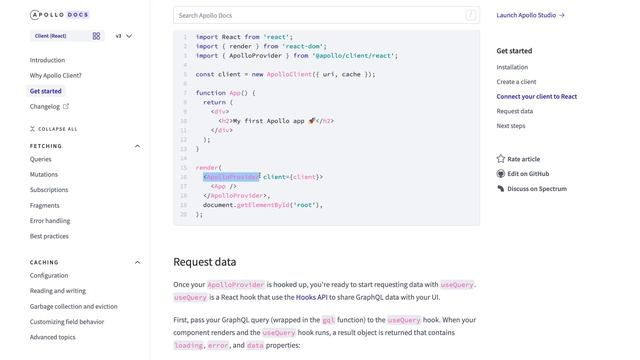
Task: Open Customizing field behavior page
Action: [67, 322]
